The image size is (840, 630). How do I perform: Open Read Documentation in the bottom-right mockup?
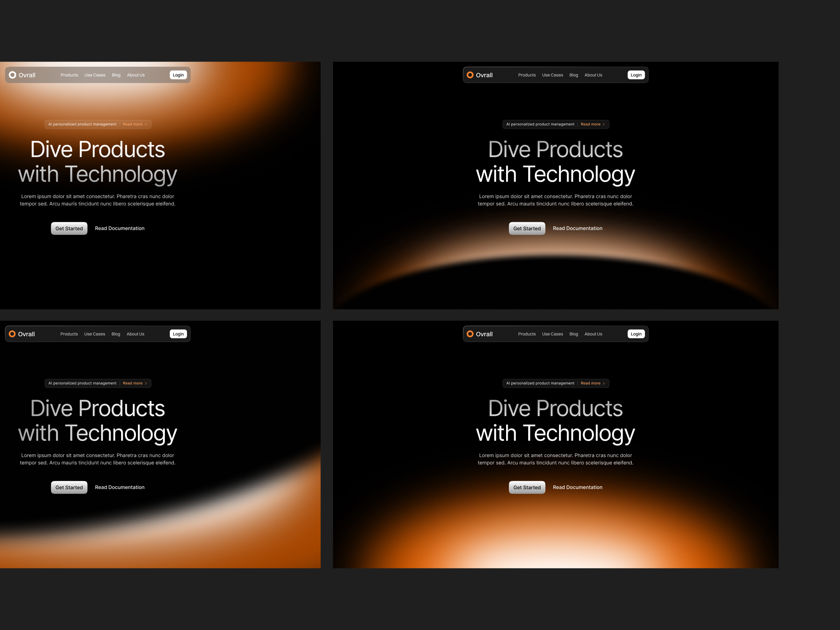click(577, 487)
